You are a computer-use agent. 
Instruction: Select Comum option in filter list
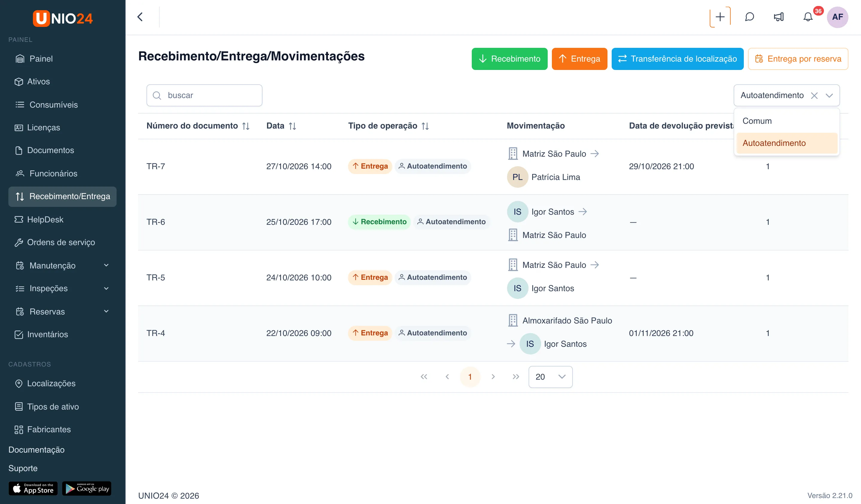[x=787, y=121]
